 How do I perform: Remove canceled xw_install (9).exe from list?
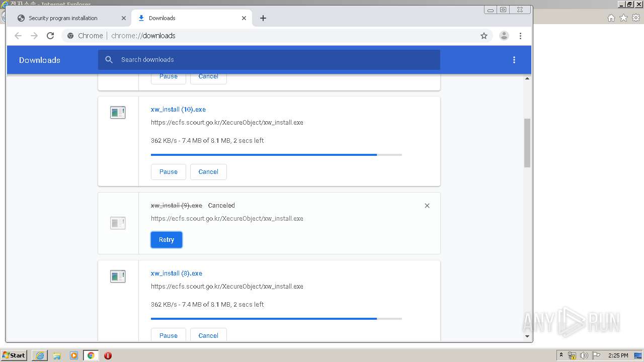coord(427,206)
